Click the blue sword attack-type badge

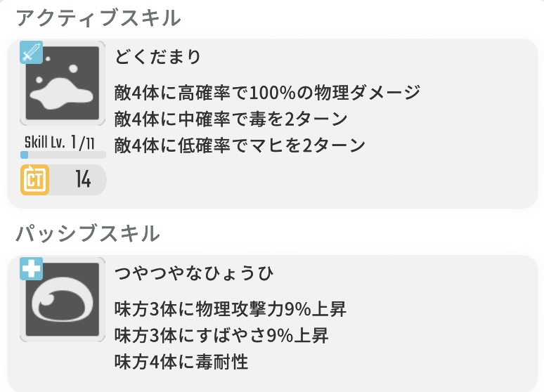(x=31, y=53)
